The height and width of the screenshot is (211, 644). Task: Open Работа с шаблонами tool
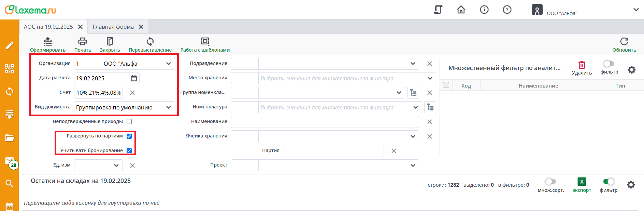coord(205,42)
